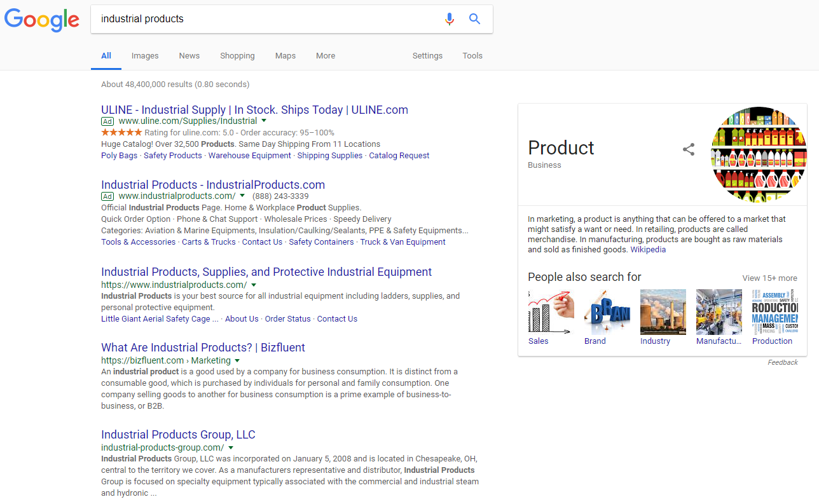
Task: Click 'View 15+ more' related searches
Action: [x=769, y=278]
